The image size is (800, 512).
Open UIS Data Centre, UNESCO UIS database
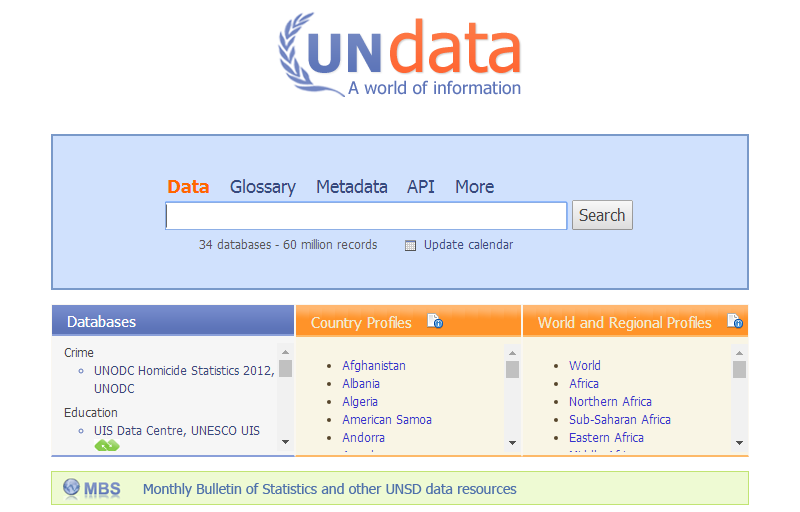click(177, 431)
